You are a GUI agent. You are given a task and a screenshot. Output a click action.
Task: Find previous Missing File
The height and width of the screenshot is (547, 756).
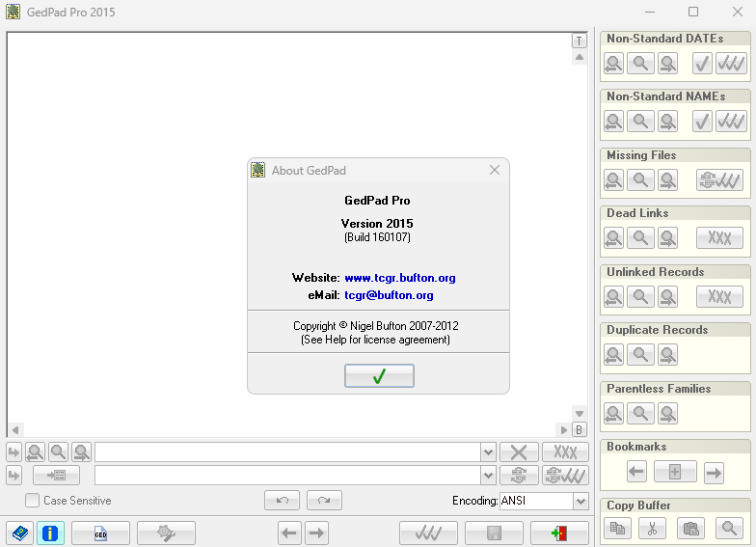pos(613,179)
